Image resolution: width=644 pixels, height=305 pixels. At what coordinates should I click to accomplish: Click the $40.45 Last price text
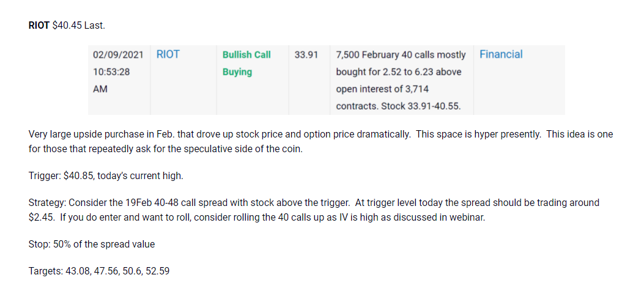point(79,26)
